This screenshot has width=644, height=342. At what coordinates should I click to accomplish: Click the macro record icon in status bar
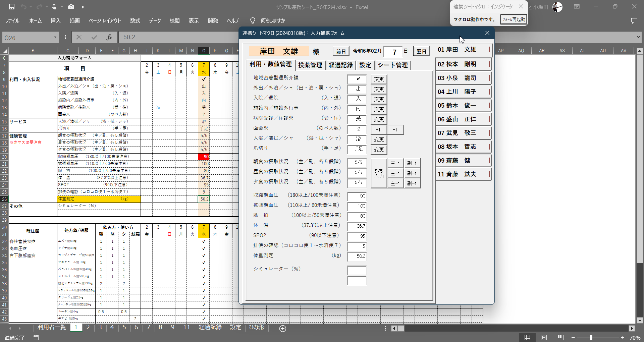pyautogui.click(x=36, y=338)
